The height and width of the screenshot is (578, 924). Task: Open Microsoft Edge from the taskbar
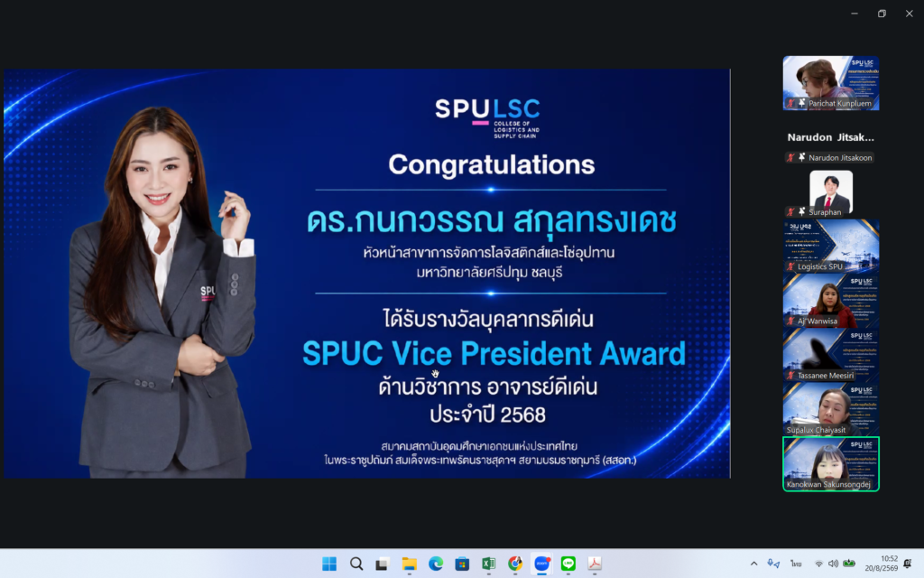click(x=436, y=564)
